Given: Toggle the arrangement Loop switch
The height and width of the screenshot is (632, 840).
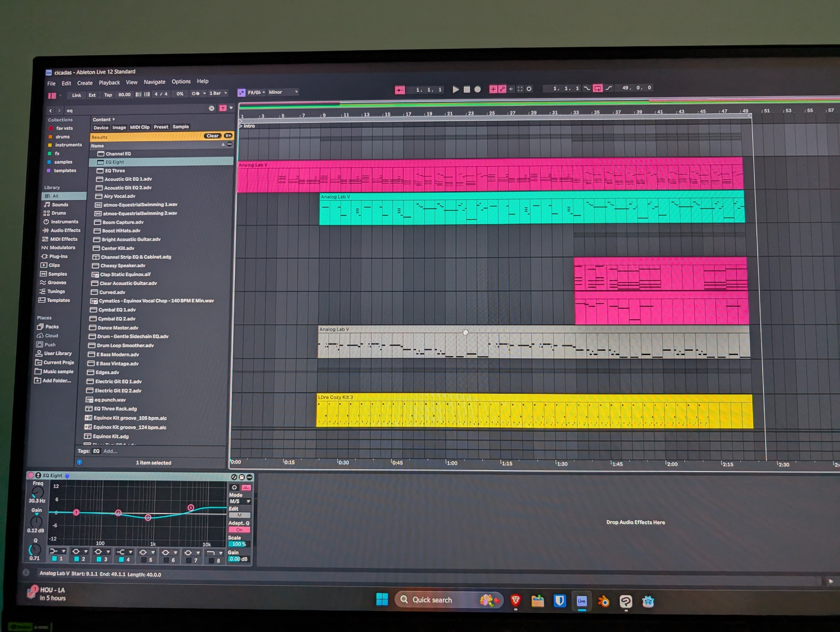Looking at the screenshot, I should pyautogui.click(x=597, y=88).
